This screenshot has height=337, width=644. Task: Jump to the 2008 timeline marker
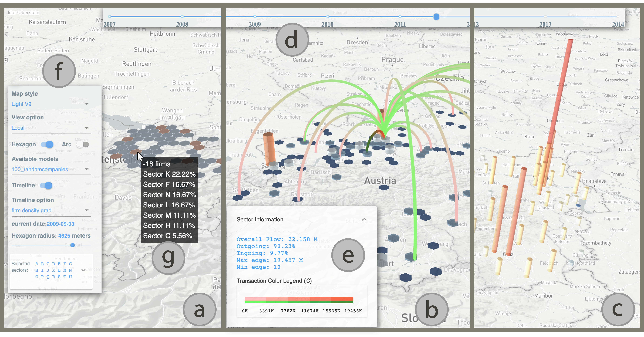pos(182,16)
